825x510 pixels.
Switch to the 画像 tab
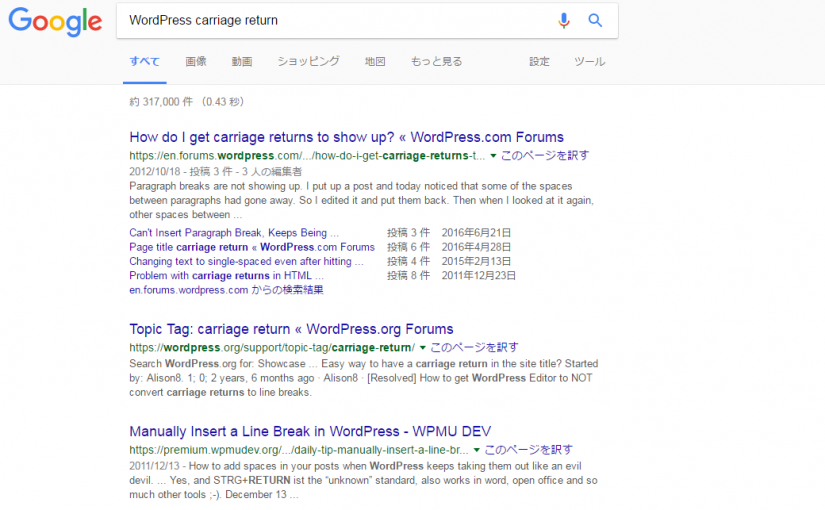coord(196,62)
